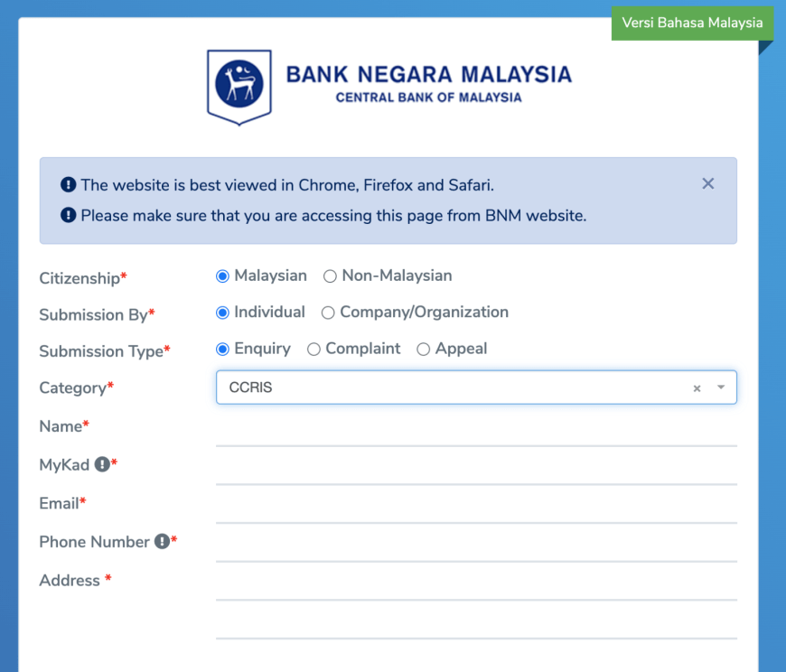
Task: Click the first Address line field
Action: click(476, 584)
